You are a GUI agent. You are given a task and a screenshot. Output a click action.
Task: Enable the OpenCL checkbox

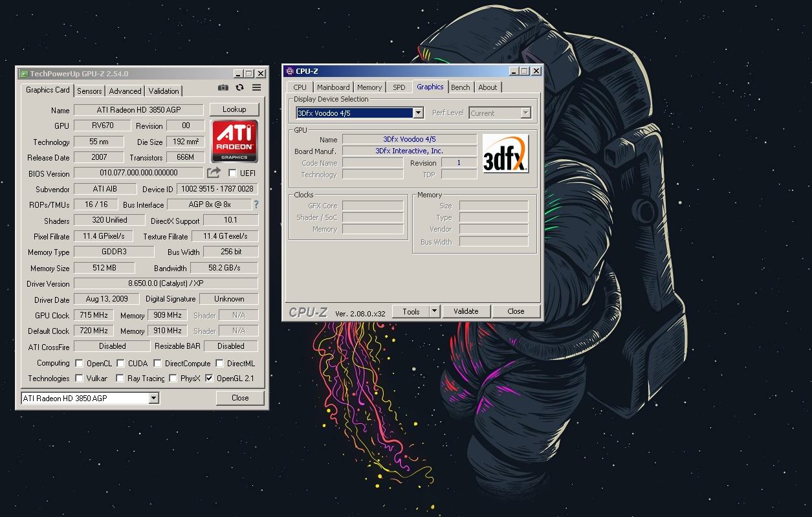80,364
